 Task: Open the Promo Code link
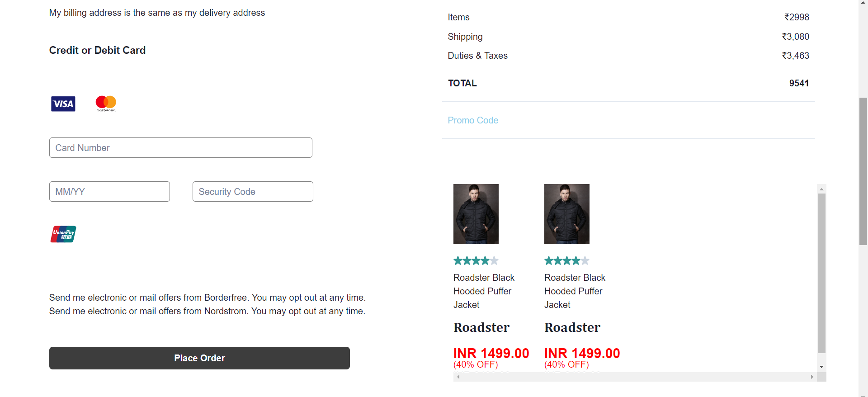point(473,120)
